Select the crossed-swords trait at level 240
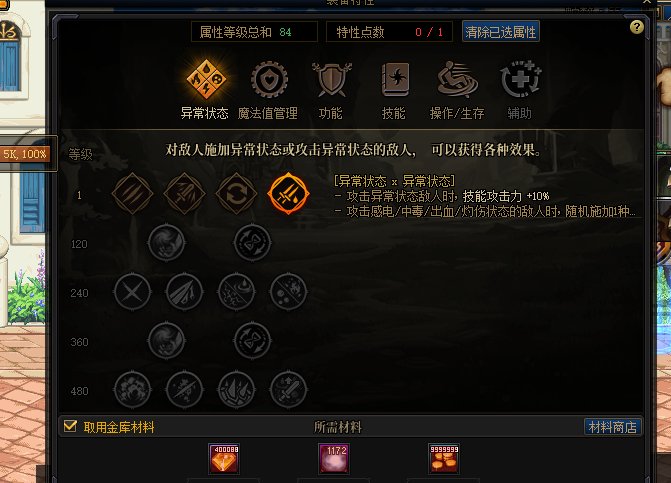This screenshot has width=671, height=483. point(132,292)
